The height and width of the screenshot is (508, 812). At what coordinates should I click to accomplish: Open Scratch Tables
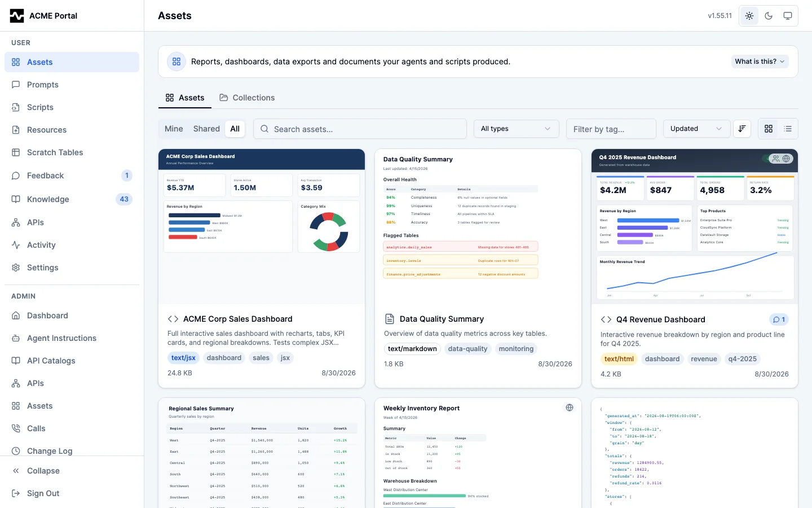tap(72, 152)
